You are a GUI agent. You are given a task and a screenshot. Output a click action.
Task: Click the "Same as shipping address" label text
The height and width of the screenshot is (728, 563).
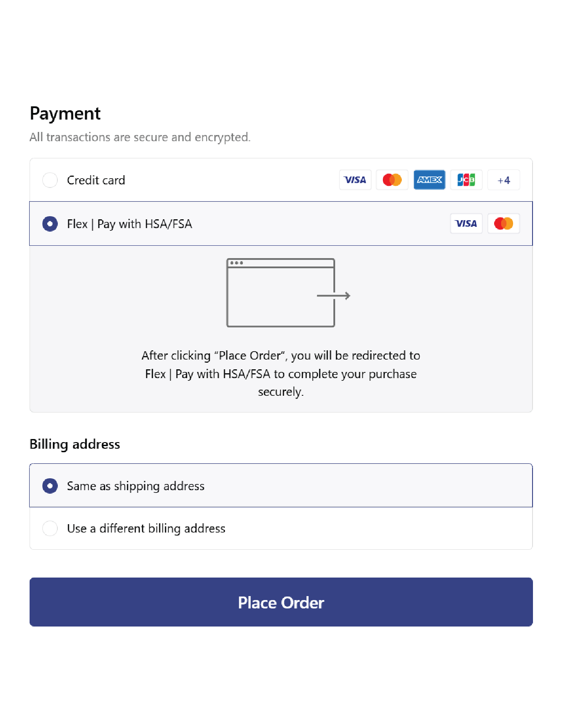click(136, 486)
